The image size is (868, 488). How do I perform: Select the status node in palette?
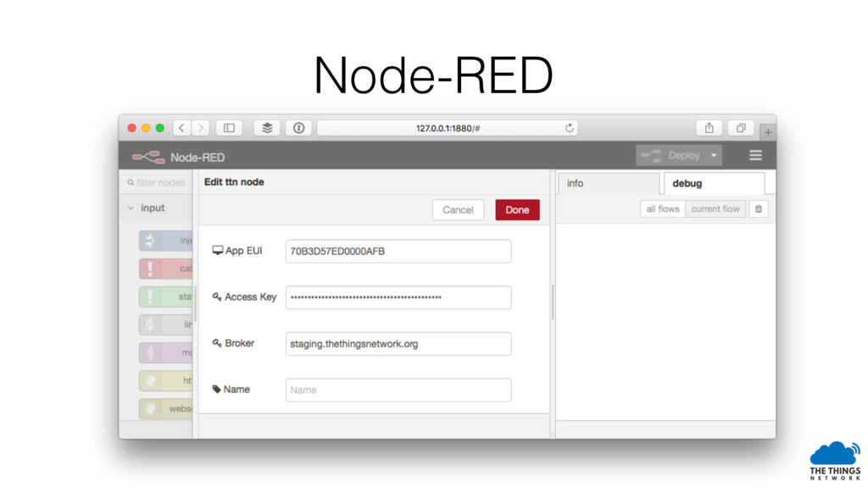pos(166,297)
